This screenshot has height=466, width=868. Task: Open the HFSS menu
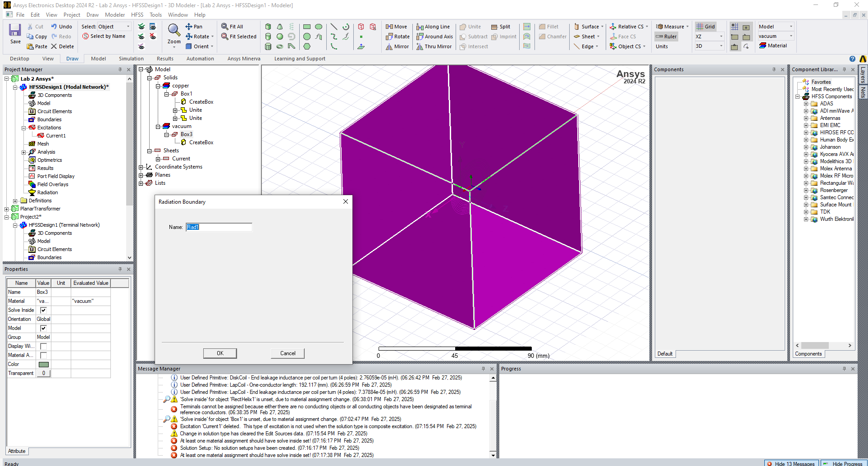[137, 15]
